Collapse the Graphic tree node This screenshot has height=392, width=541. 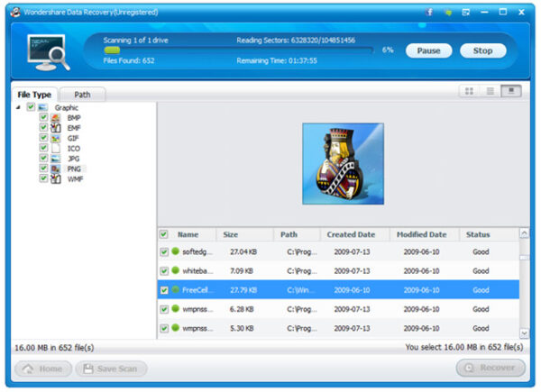[19, 107]
